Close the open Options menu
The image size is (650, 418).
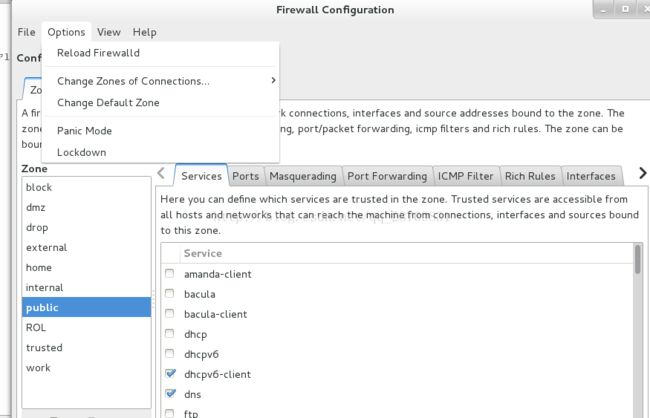(66, 32)
